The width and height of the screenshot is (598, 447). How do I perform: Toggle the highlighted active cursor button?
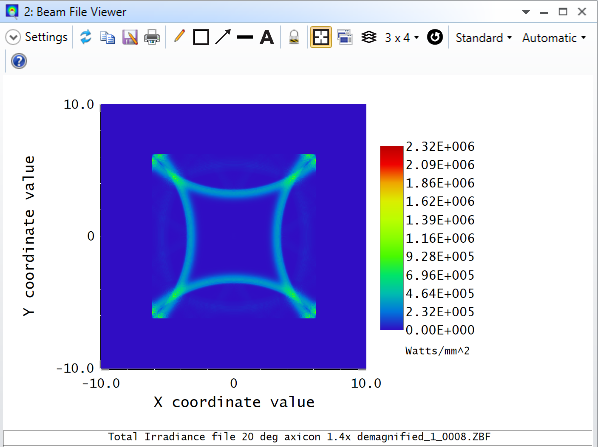tap(320, 37)
